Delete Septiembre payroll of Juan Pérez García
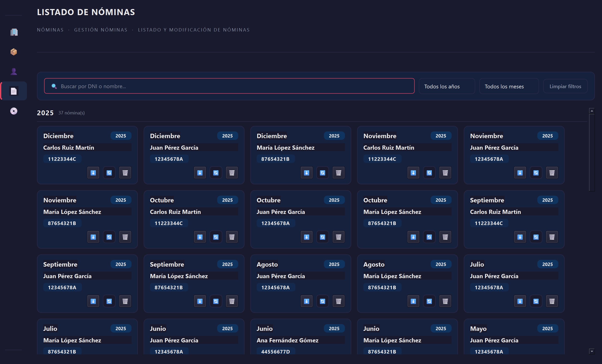The width and height of the screenshot is (602, 364). (x=125, y=301)
